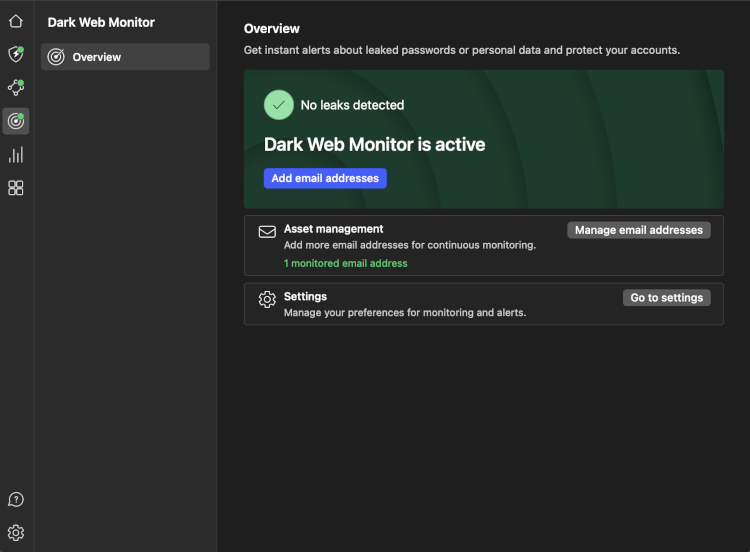The width and height of the screenshot is (750, 552).
Task: Open the Meshnet icon in sidebar
Action: coord(16,88)
